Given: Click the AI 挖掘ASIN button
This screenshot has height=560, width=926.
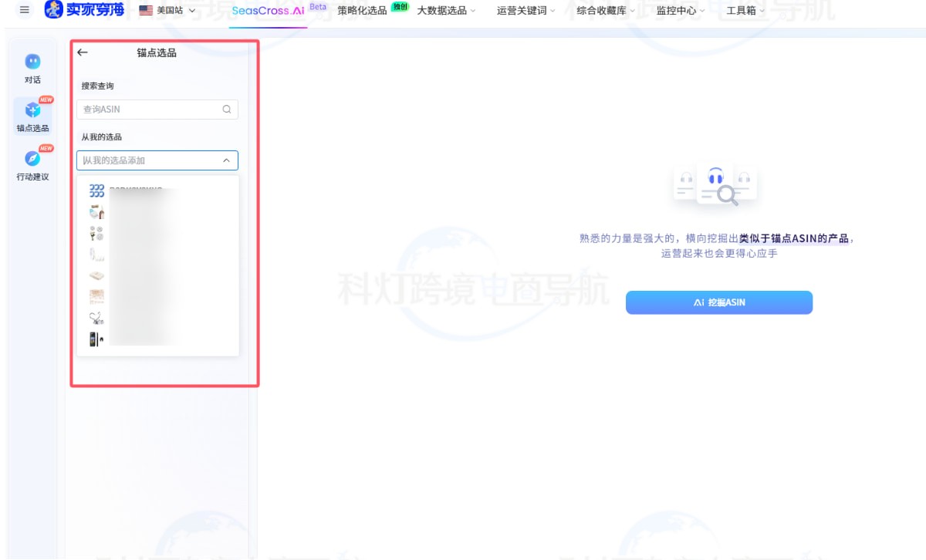Looking at the screenshot, I should [x=718, y=302].
